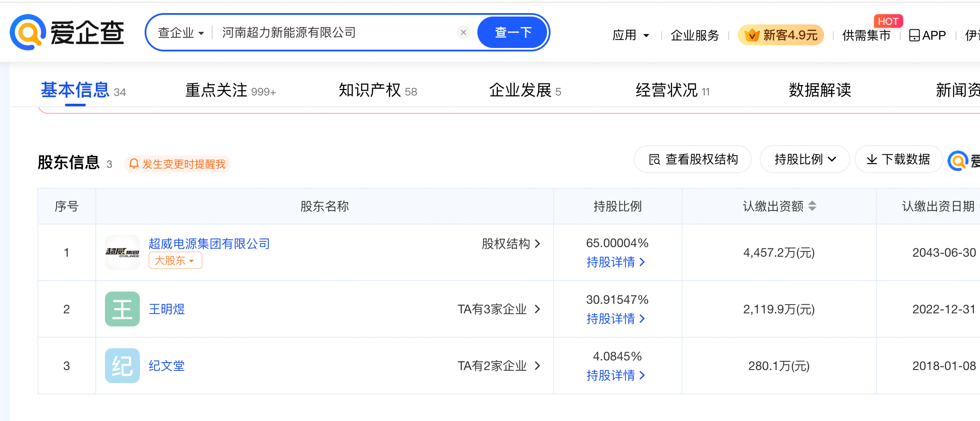980x421 pixels.
Task: Open 持股详情 for 30.91547% row
Action: click(615, 319)
